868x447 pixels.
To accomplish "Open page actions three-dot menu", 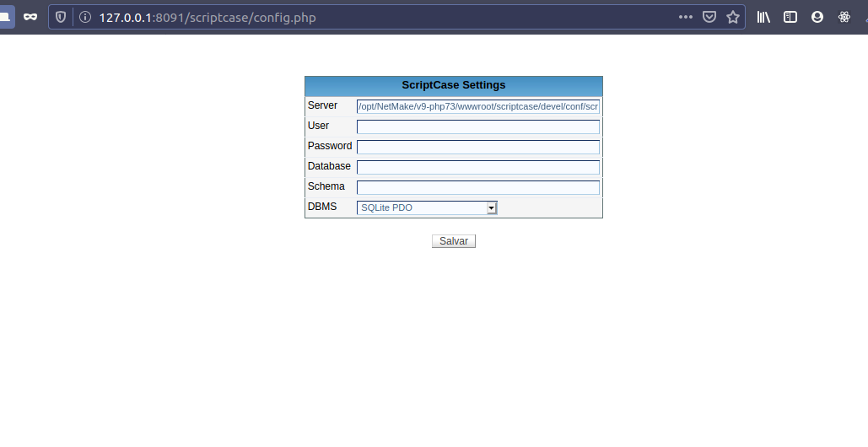I will click(x=685, y=17).
